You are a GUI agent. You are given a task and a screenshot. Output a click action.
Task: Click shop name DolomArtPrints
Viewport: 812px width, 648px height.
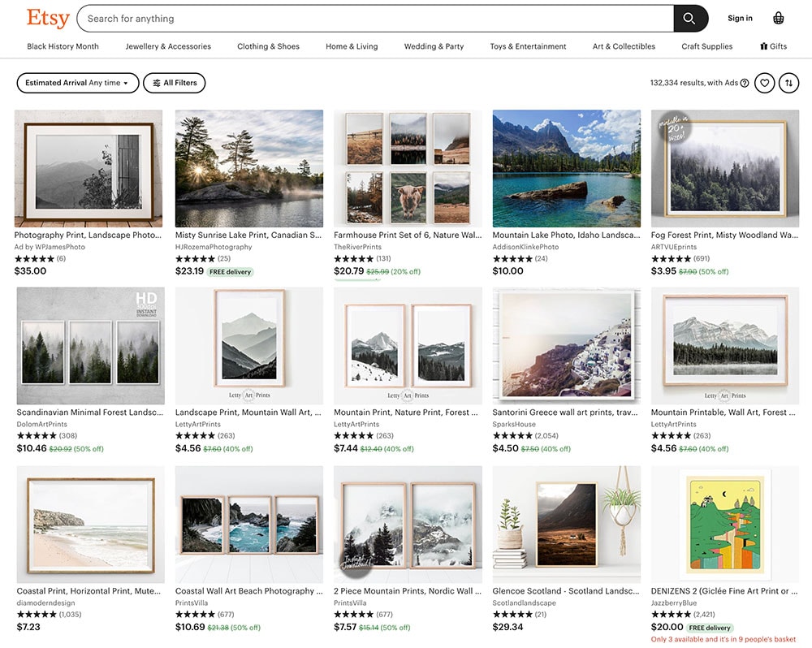pyautogui.click(x=42, y=424)
